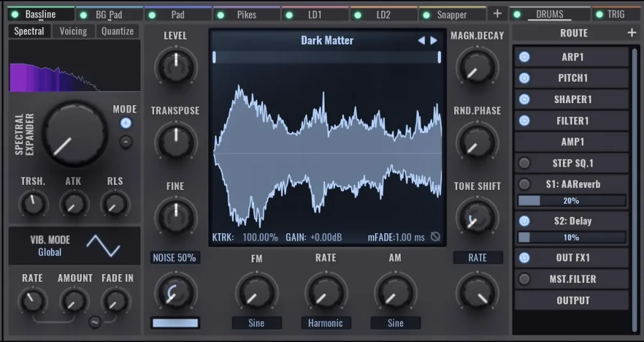Viewport: 644px width, 342px height.
Task: Click the previous preset arrow beside Dark Matter
Action: (x=421, y=41)
